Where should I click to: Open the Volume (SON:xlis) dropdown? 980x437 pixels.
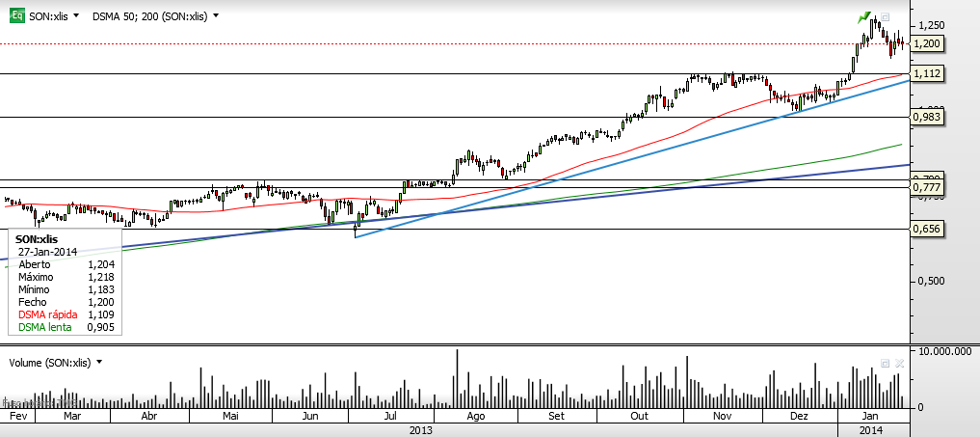(99, 363)
